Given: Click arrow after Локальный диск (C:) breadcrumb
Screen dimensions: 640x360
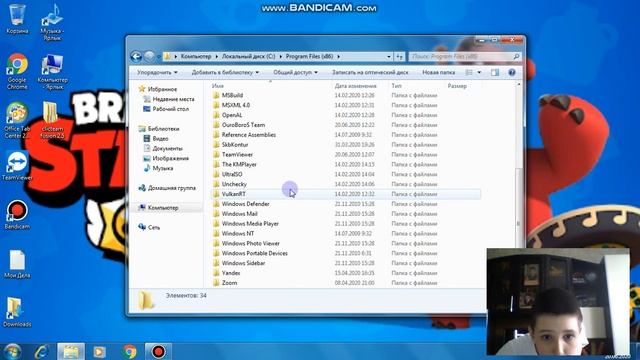Looking at the screenshot, I should (281, 56).
